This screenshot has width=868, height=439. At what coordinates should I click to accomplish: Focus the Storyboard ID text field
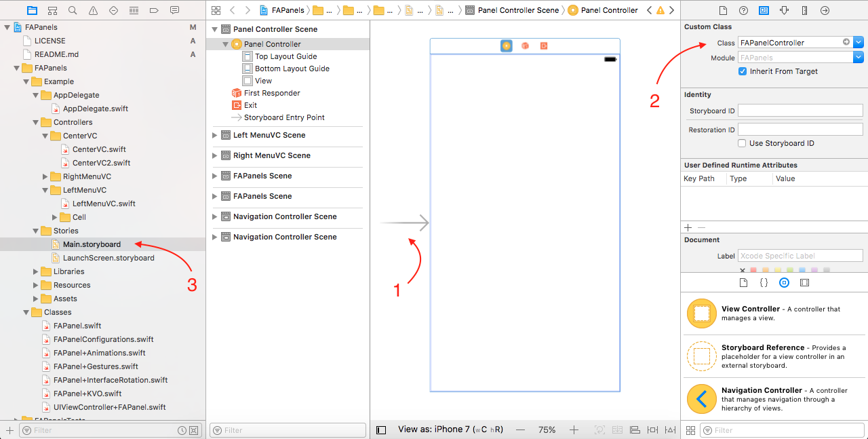click(x=800, y=111)
